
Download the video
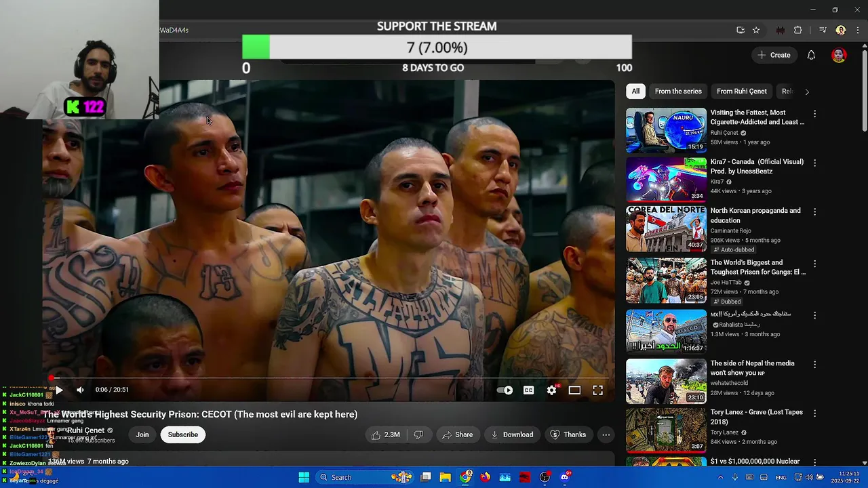pyautogui.click(x=513, y=434)
